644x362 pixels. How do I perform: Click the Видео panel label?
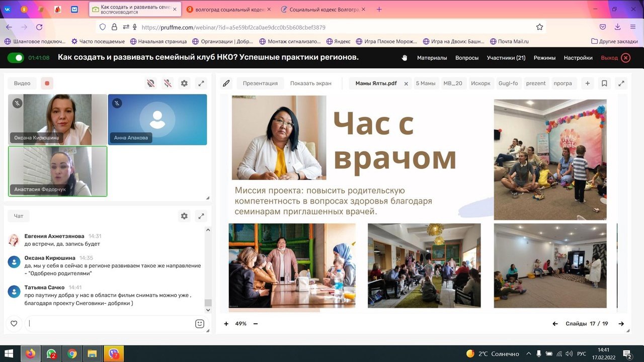[x=22, y=83]
